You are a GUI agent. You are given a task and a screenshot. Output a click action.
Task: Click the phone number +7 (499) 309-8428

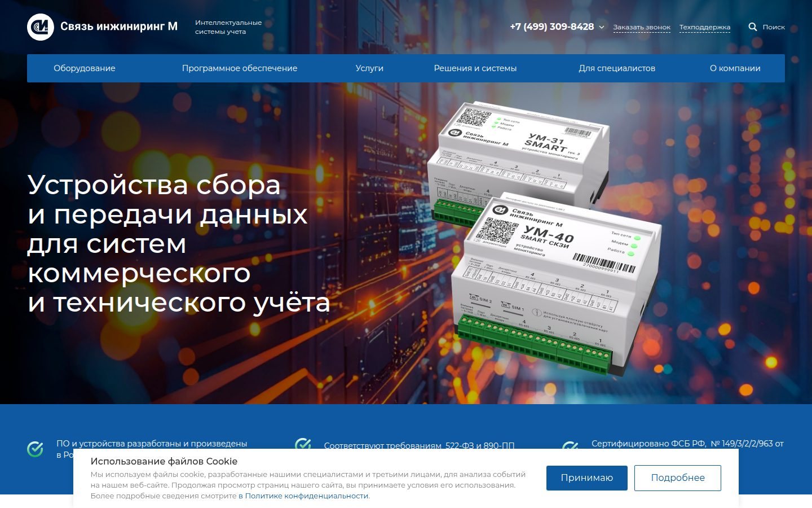click(552, 27)
